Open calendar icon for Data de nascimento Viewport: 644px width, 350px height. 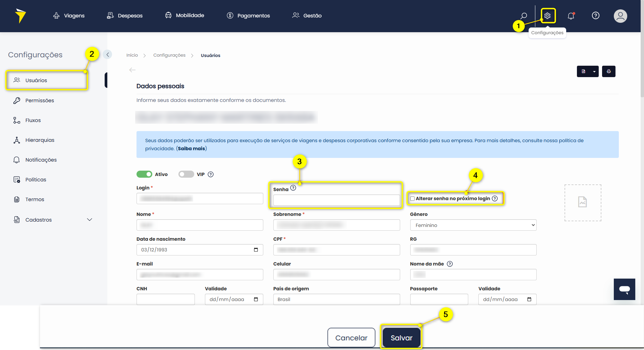pos(256,250)
